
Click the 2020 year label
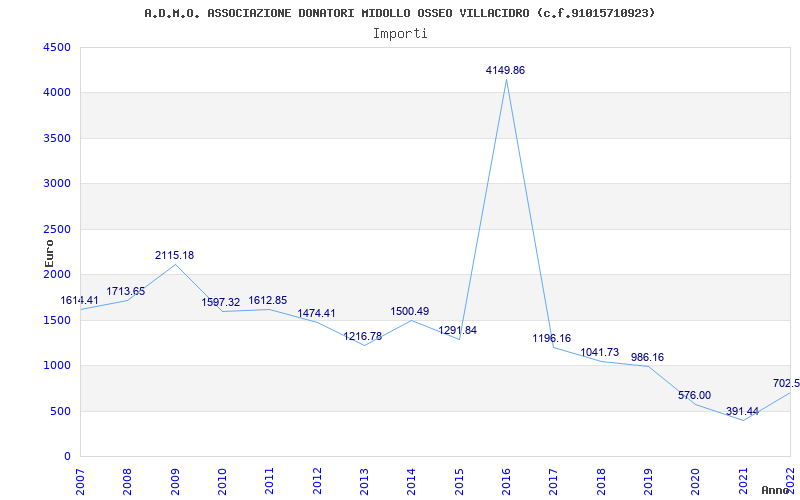[695, 481]
